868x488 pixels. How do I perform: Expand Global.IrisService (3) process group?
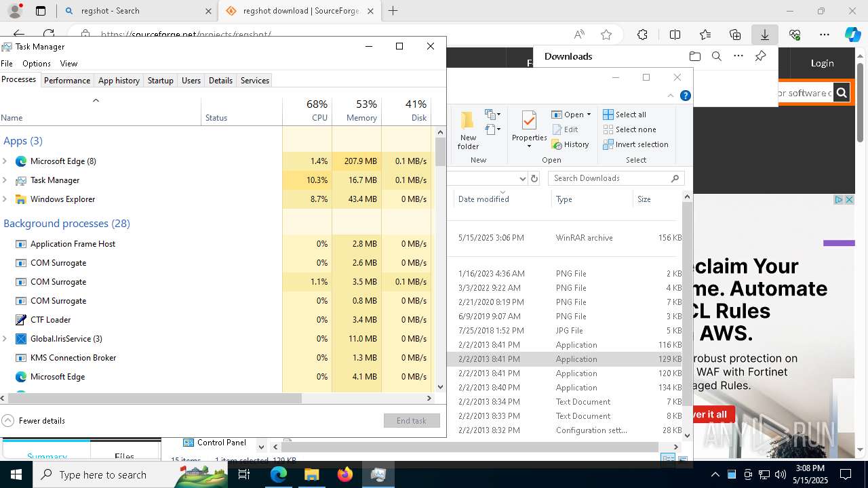(5, 339)
